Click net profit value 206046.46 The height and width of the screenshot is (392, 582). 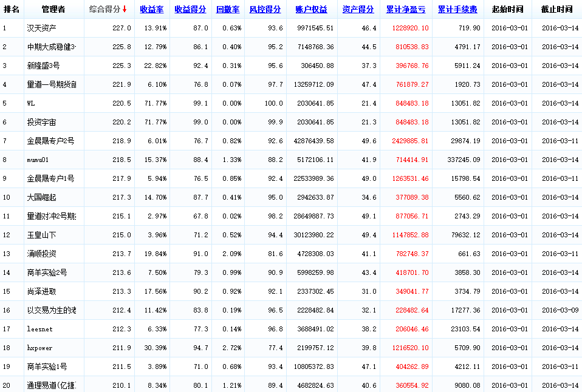(x=412, y=329)
